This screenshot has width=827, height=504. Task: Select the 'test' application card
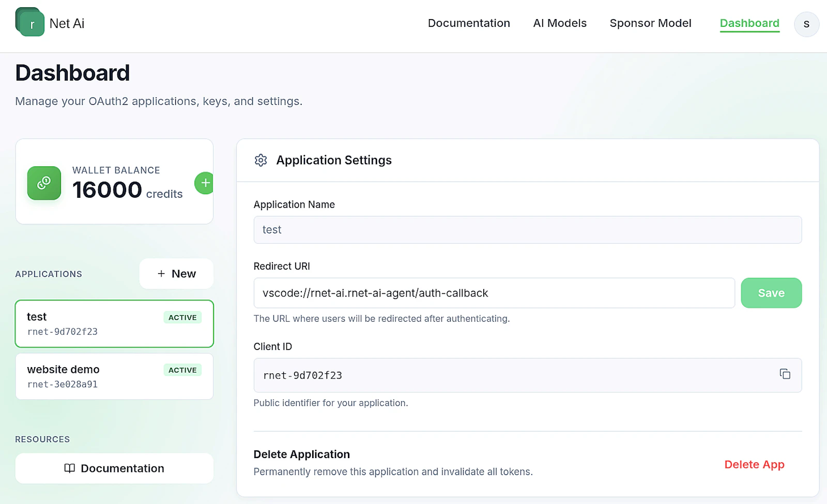point(114,324)
